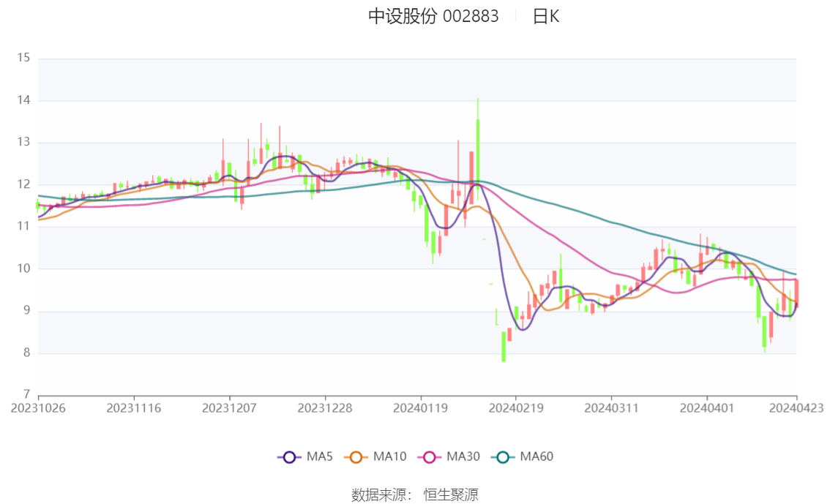The width and height of the screenshot is (830, 504).
Task: Click the 恒生聚源 data source text
Action: coord(450,495)
